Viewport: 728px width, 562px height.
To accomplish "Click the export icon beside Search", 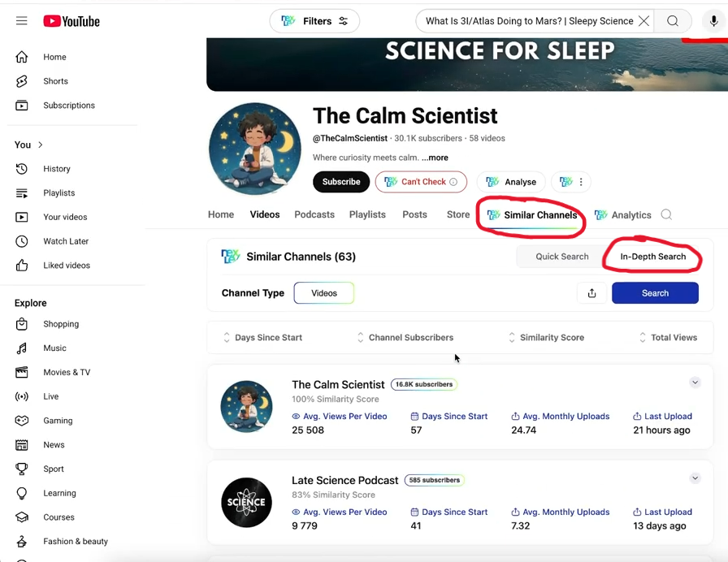I will tap(591, 293).
